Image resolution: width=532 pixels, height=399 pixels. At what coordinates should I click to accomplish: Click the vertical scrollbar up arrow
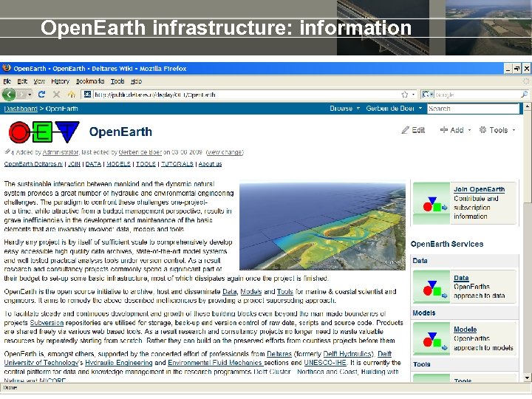click(x=528, y=106)
